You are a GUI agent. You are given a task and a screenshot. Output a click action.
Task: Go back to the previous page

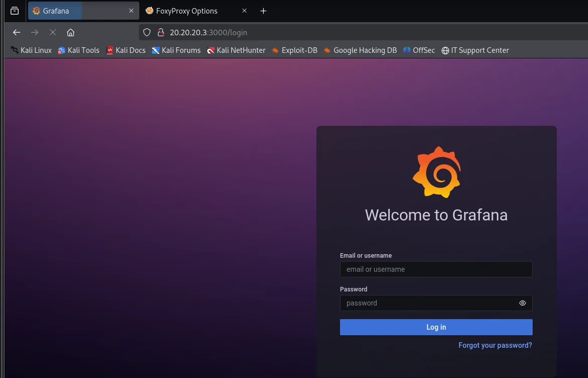[x=17, y=33]
